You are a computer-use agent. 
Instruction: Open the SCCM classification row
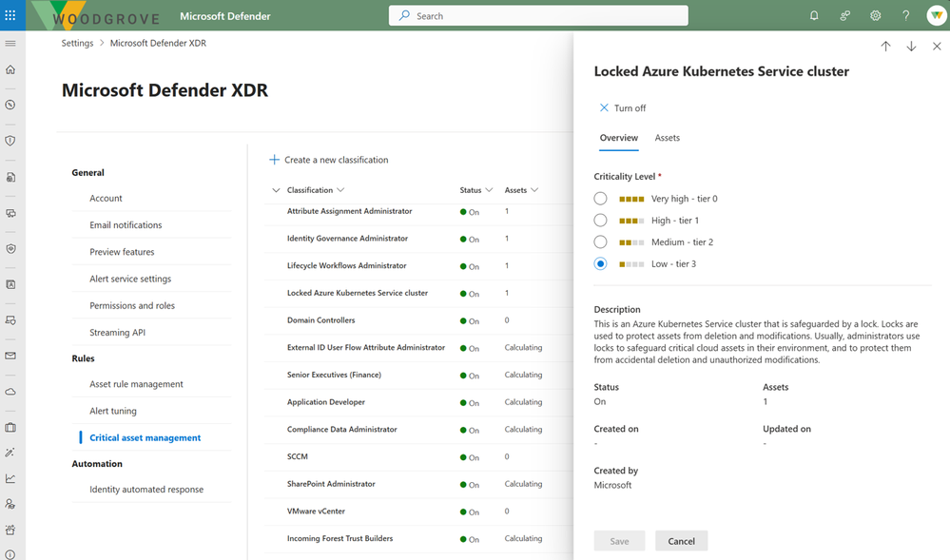point(418,457)
